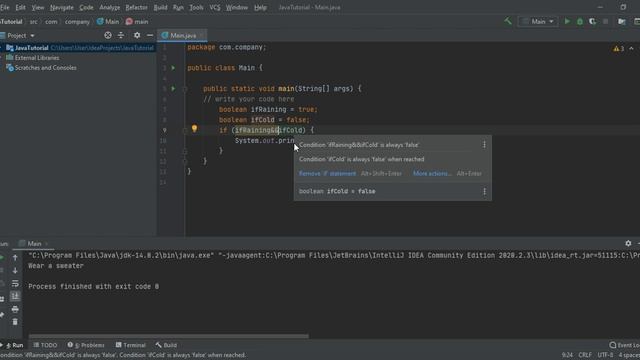640x360 pixels.
Task: Click the CRLF line separator in status bar
Action: pyautogui.click(x=584, y=355)
